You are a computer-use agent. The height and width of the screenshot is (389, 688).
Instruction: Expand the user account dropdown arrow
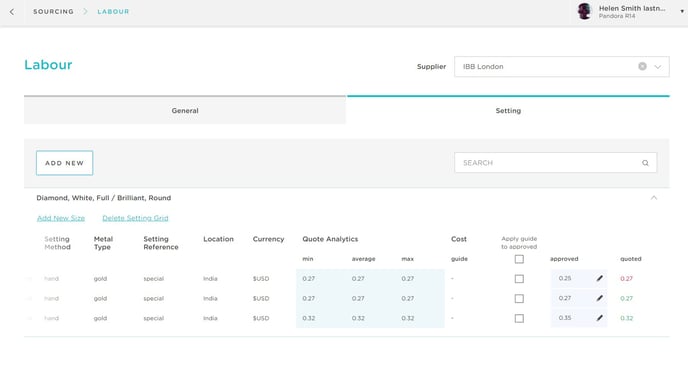(682, 12)
